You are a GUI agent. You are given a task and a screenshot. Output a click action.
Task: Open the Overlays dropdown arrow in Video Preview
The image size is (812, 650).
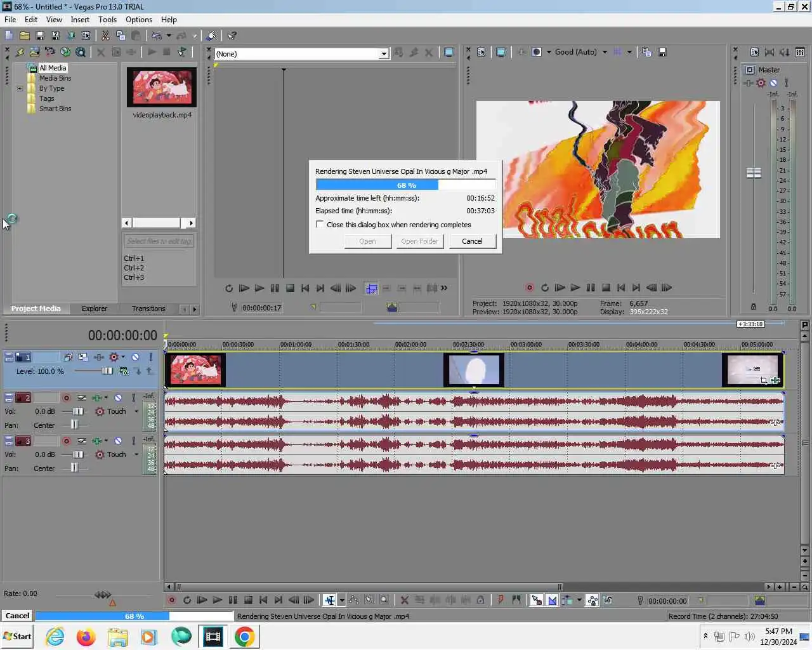click(x=629, y=52)
